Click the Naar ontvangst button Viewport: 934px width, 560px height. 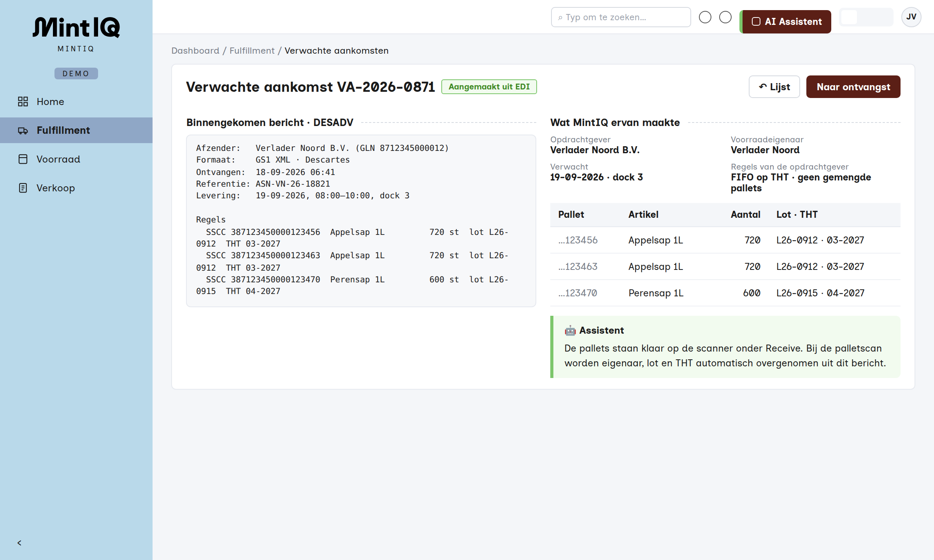[x=853, y=87]
